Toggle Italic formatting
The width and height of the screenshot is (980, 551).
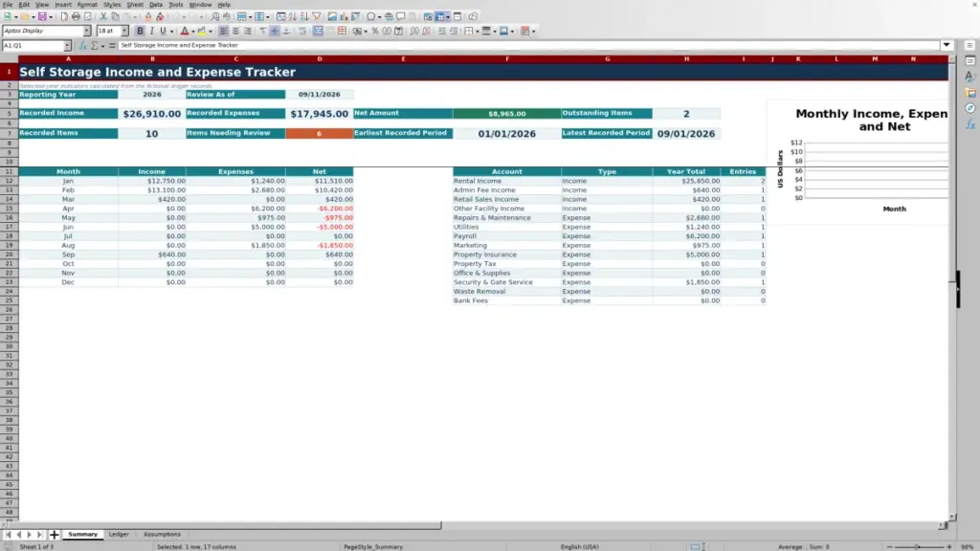[151, 31]
